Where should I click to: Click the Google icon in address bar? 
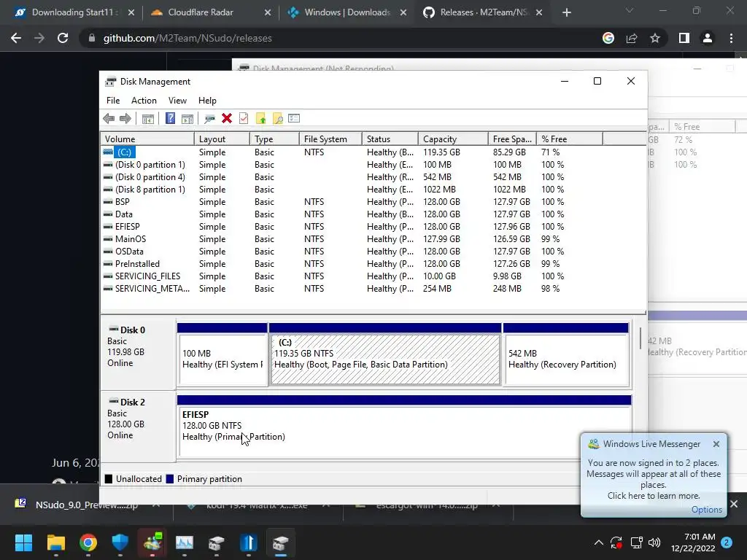(x=608, y=38)
